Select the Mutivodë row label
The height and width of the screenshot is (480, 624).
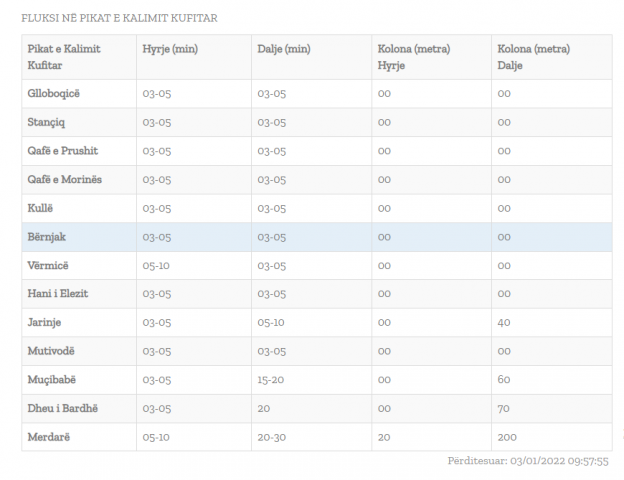tap(51, 351)
